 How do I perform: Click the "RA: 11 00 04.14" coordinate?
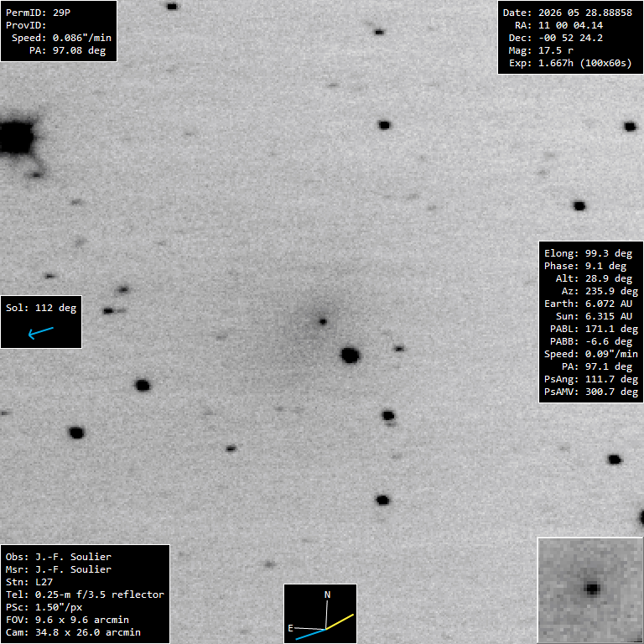559,25
